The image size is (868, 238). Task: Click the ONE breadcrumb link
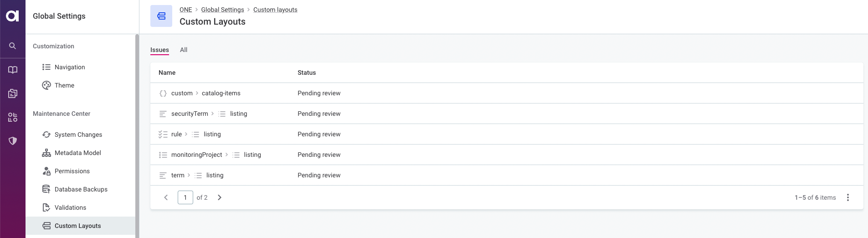click(185, 10)
